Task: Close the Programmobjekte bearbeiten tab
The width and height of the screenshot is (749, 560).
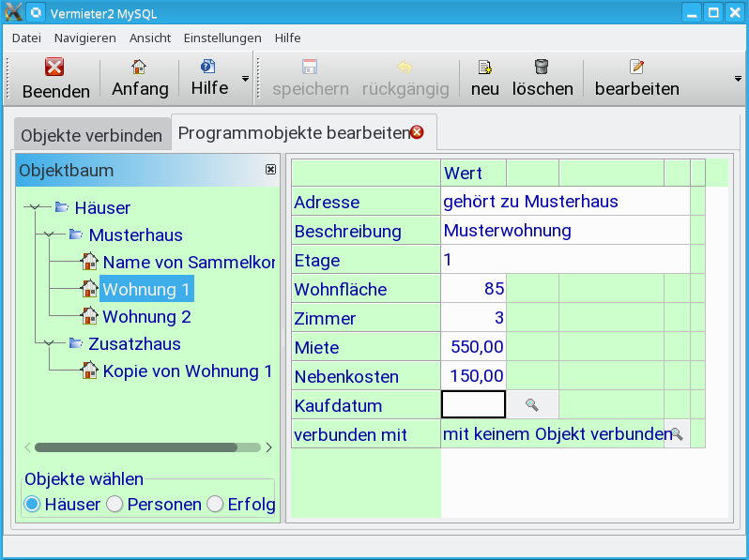Action: [x=418, y=132]
